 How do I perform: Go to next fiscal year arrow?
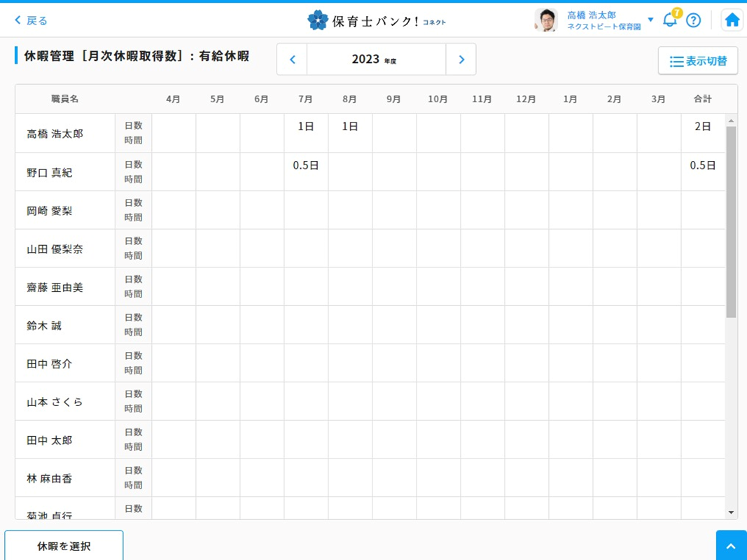461,59
